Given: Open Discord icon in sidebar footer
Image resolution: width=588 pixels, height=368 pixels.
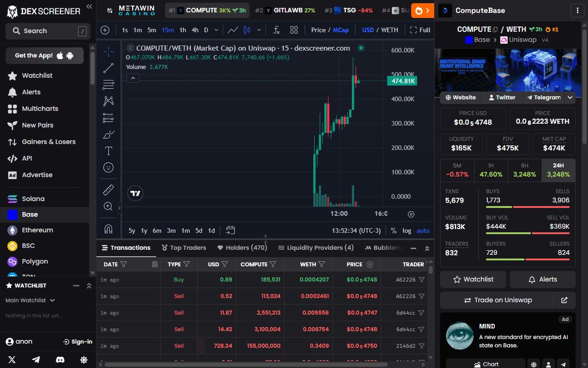Looking at the screenshot, I should (x=60, y=360).
